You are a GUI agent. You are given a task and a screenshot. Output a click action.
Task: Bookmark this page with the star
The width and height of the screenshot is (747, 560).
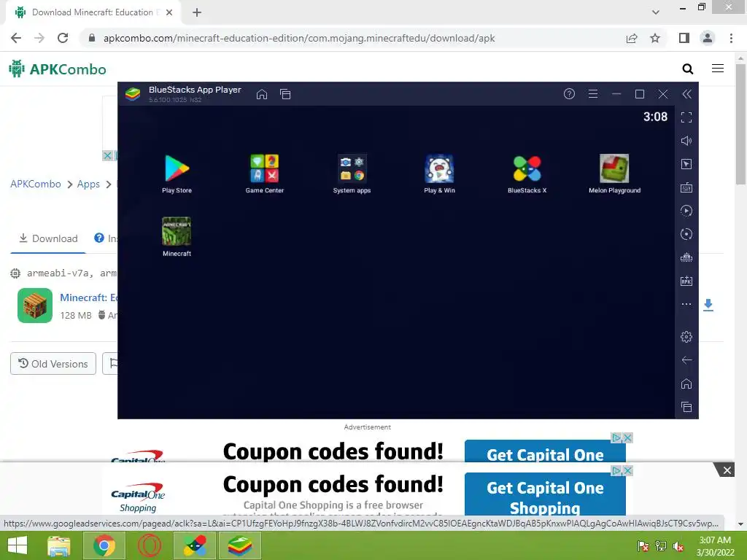(x=655, y=38)
